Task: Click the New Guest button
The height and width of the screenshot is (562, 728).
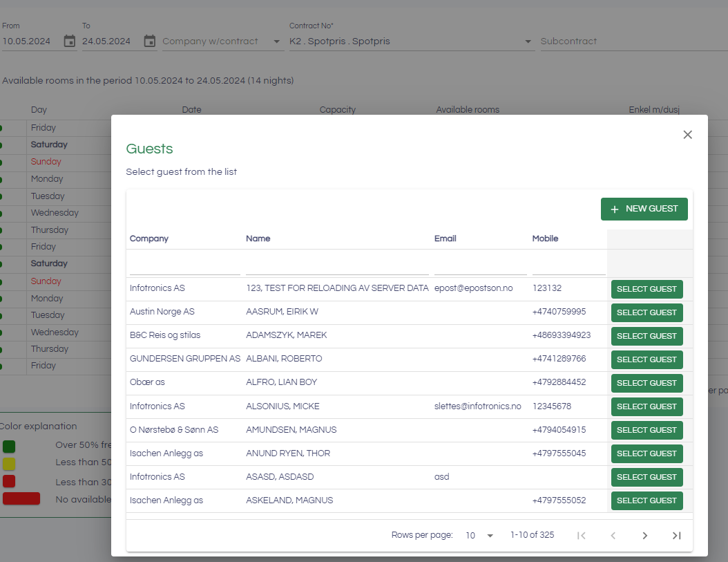Action: [644, 209]
